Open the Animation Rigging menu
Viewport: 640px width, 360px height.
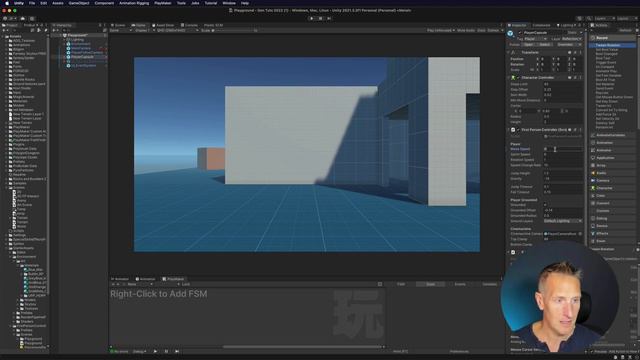134,3
